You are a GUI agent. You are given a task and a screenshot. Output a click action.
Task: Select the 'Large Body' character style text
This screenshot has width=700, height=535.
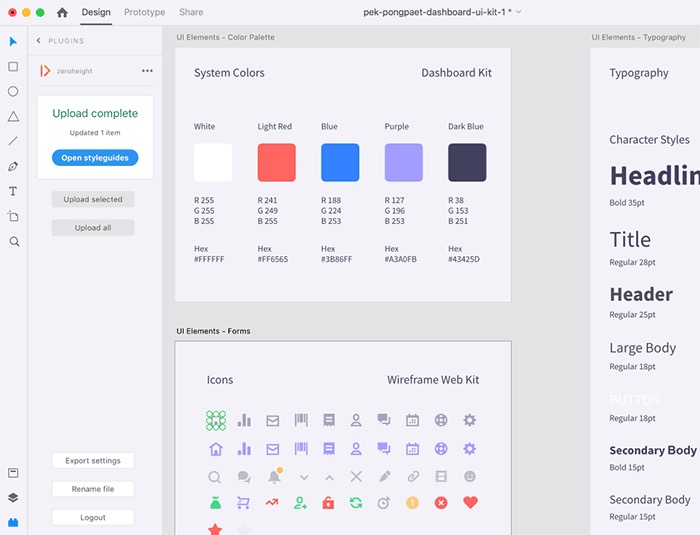click(643, 348)
